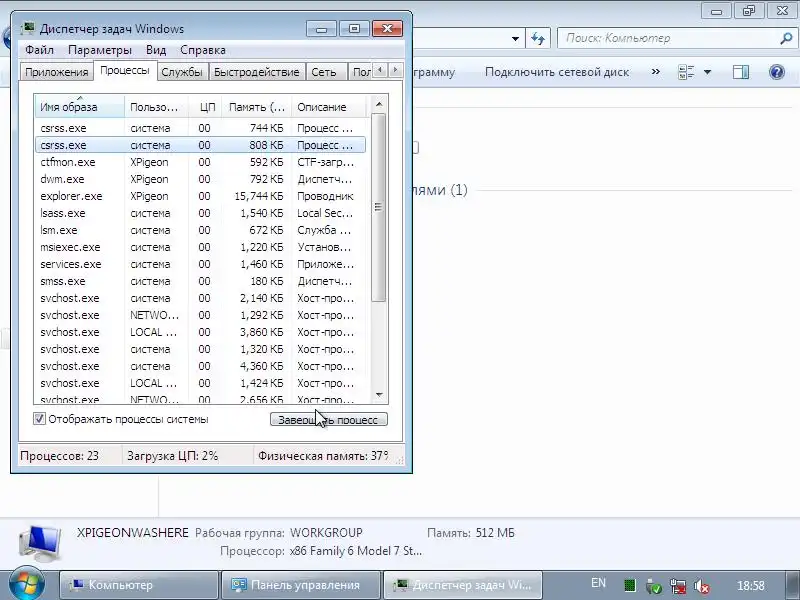
Task: Select svchost.exe row with 3,860 КБ memory
Action: [200, 332]
